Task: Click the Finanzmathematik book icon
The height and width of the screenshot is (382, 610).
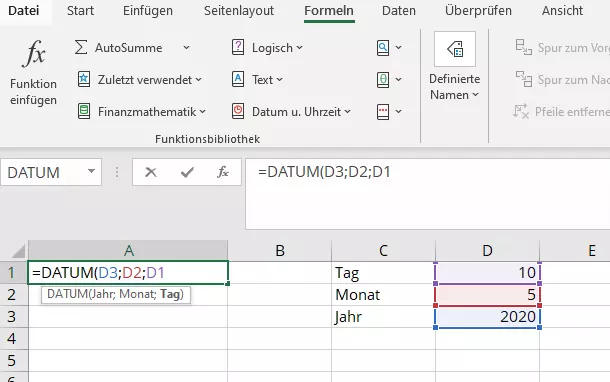Action: click(x=84, y=111)
